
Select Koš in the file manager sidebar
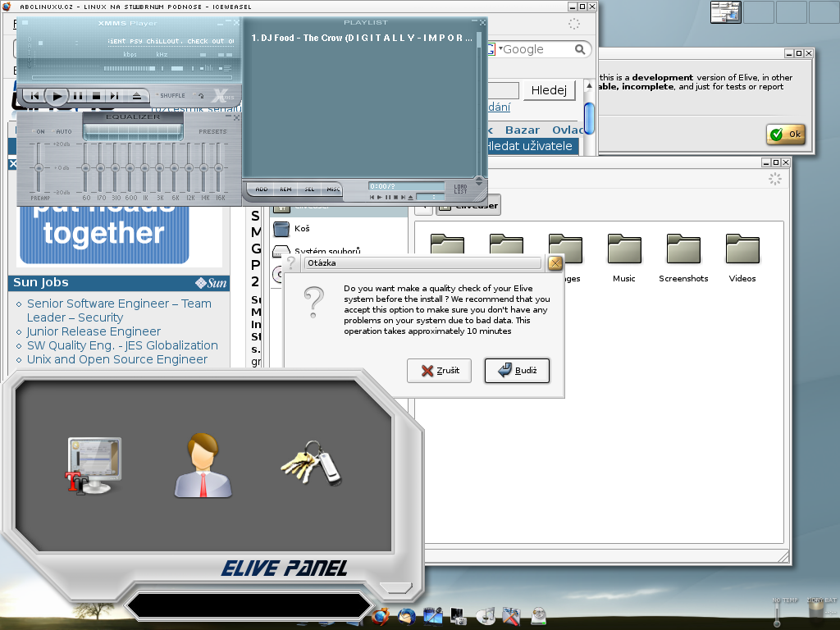301,229
